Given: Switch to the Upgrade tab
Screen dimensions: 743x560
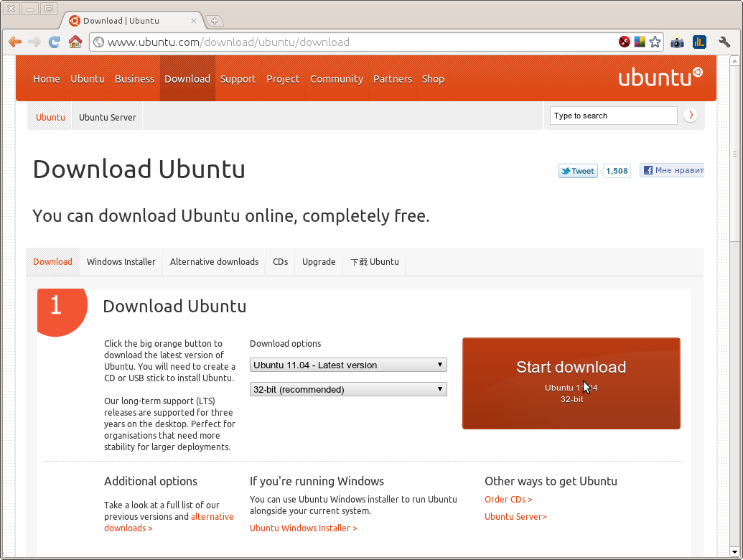Looking at the screenshot, I should 319,261.
